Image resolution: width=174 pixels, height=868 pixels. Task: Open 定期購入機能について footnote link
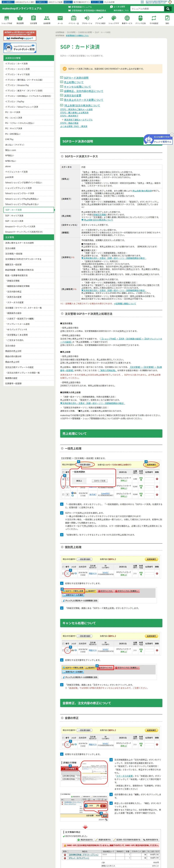coord(125,304)
